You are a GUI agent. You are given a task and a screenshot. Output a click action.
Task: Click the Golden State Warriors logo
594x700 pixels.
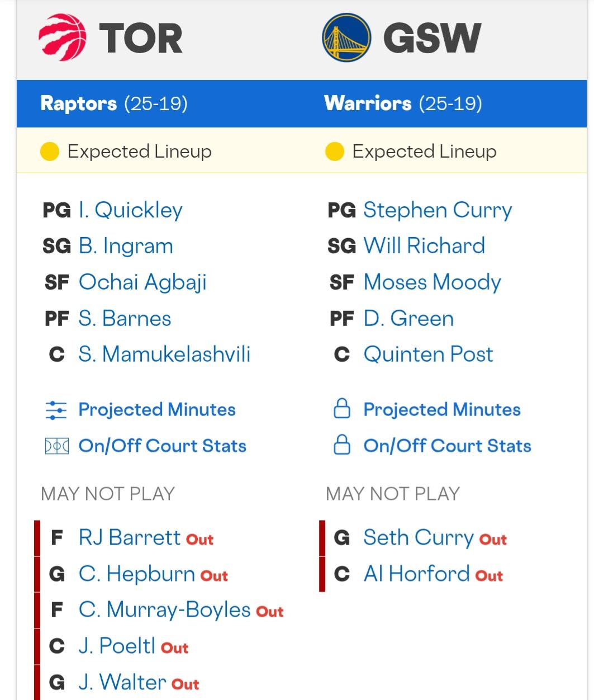[346, 38]
